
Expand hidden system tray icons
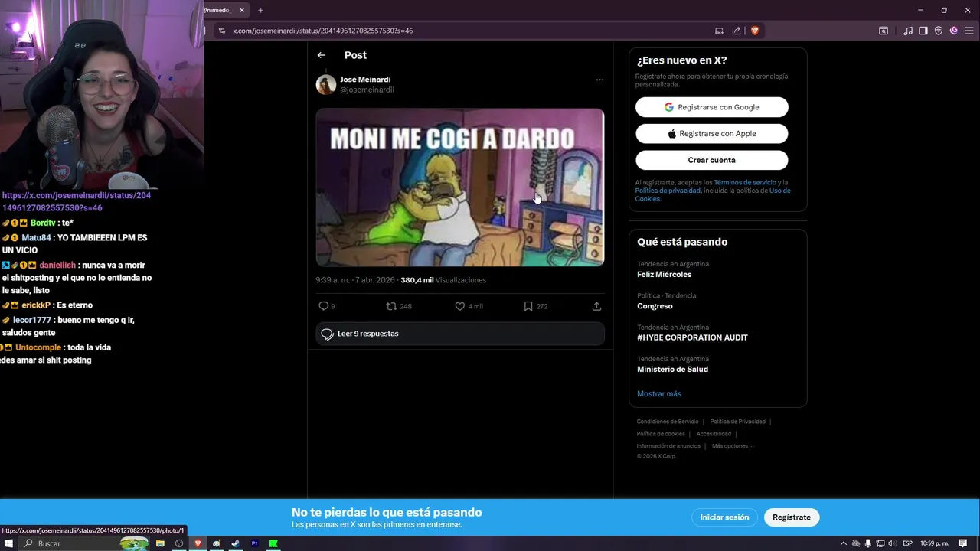(x=843, y=543)
